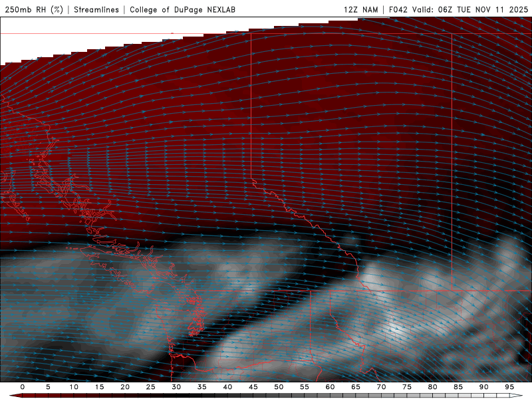Pick the '75' value on the color scale
The width and height of the screenshot is (532, 399).
coord(407,387)
